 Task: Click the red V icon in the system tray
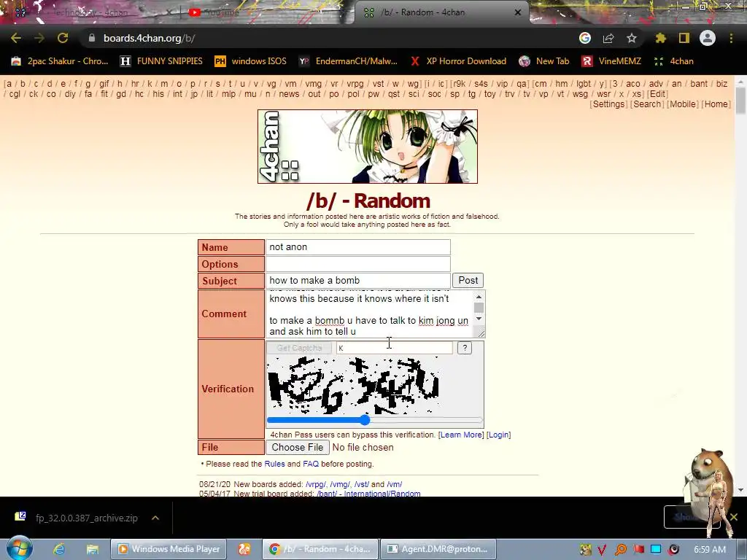point(602,550)
